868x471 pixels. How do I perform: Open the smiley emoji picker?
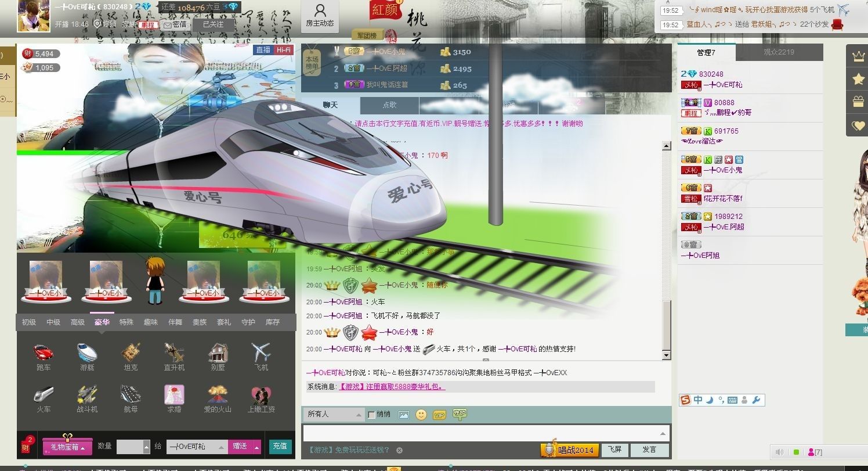421,414
